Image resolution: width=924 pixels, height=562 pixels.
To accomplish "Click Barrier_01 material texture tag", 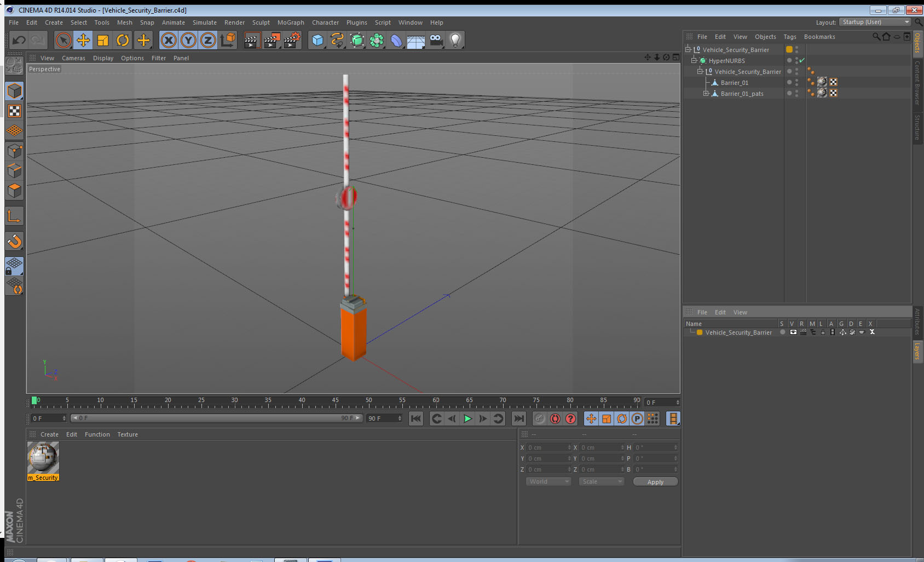I will tap(822, 82).
